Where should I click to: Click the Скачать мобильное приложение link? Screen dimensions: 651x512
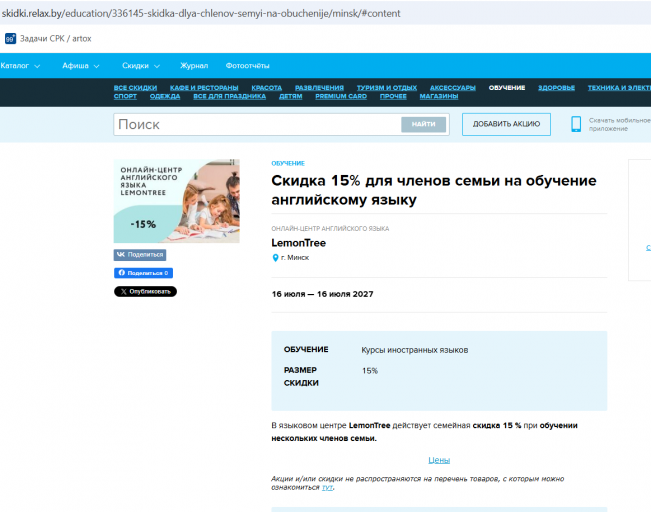click(619, 124)
